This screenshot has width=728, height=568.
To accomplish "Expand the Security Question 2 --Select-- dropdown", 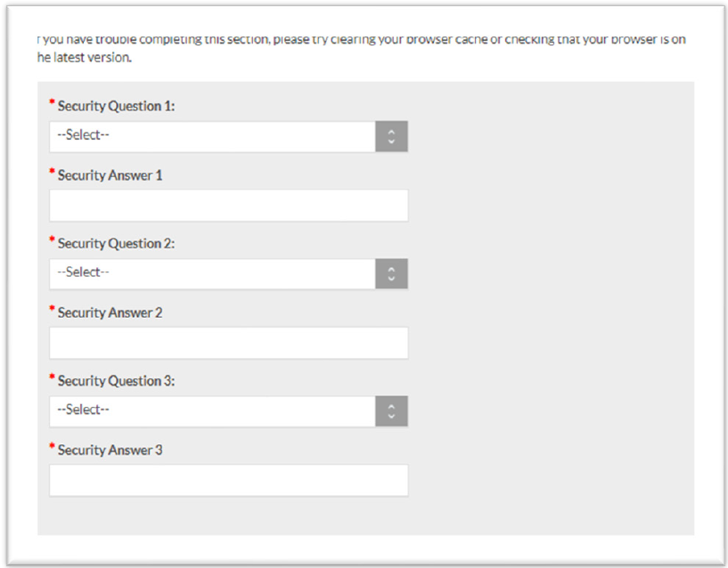I will [213, 273].
